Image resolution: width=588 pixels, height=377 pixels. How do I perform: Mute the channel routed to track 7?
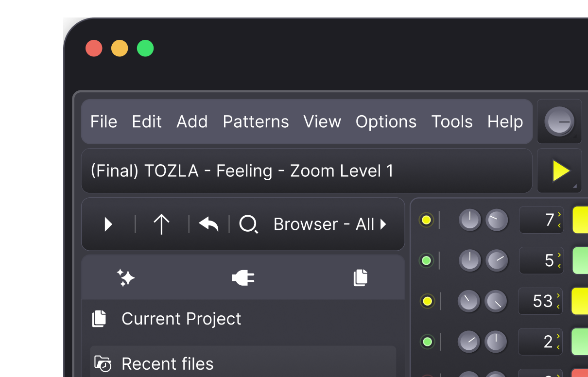point(426,220)
